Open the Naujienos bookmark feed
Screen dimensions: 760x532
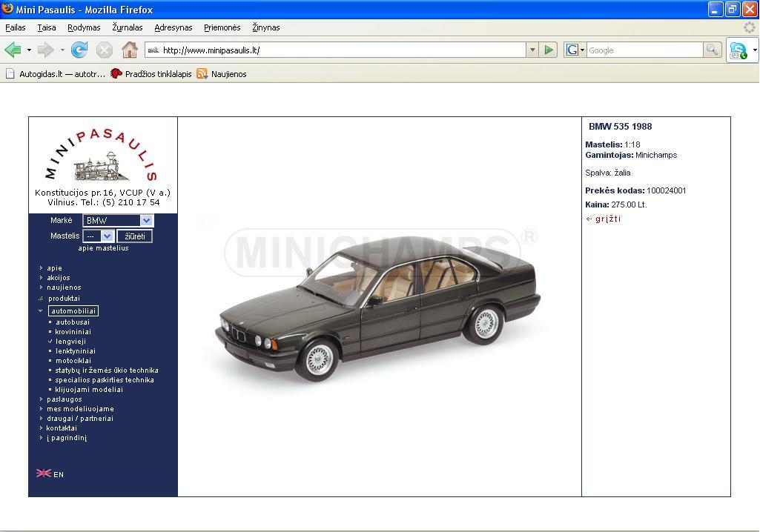(229, 74)
